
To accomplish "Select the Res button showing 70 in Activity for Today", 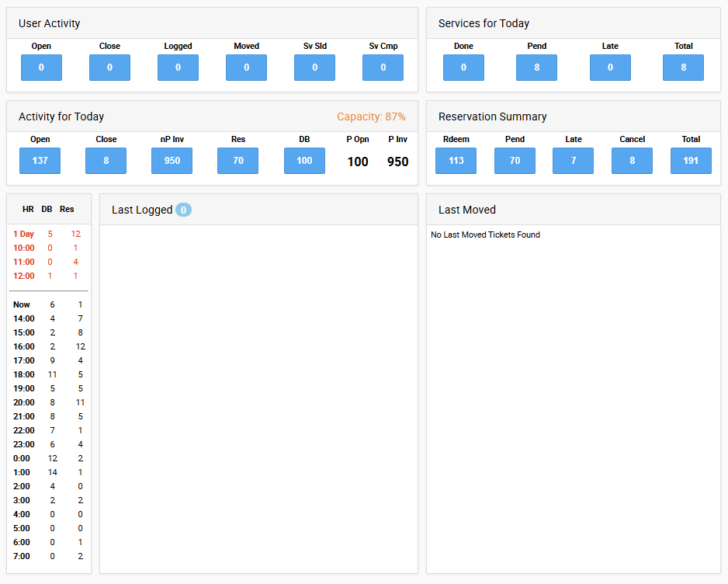I will click(237, 161).
